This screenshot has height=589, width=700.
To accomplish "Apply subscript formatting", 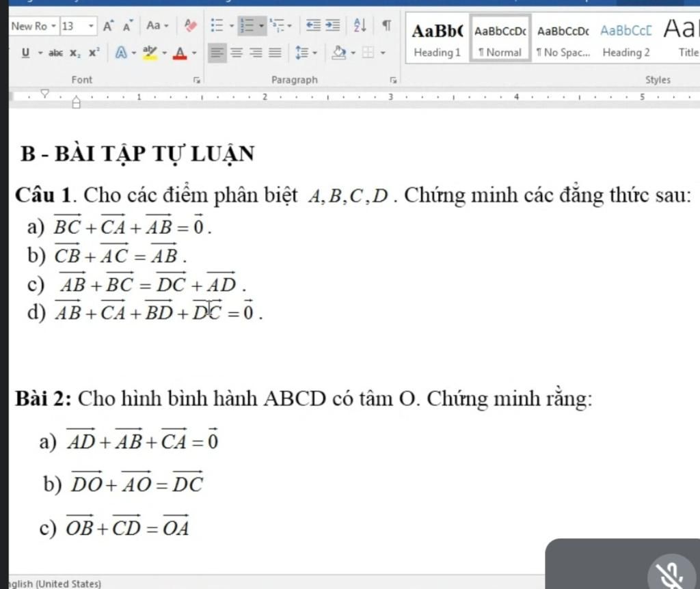I will coord(74,52).
